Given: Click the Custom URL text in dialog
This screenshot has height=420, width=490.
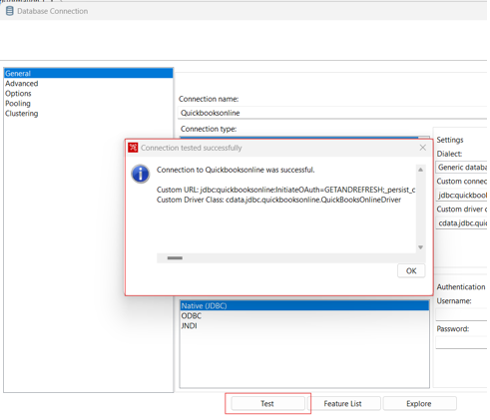Looking at the screenshot, I should pos(286,190).
